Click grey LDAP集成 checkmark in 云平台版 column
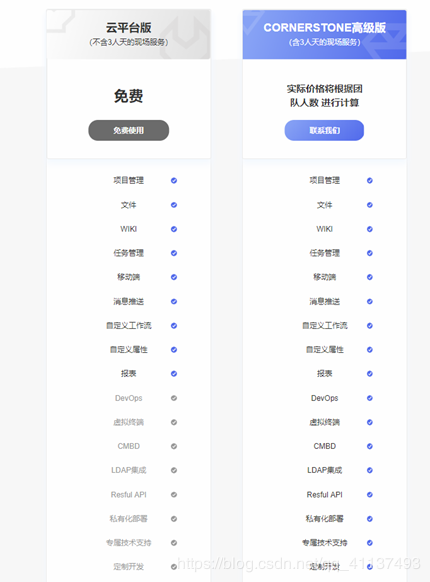This screenshot has height=582, width=430. tap(174, 470)
